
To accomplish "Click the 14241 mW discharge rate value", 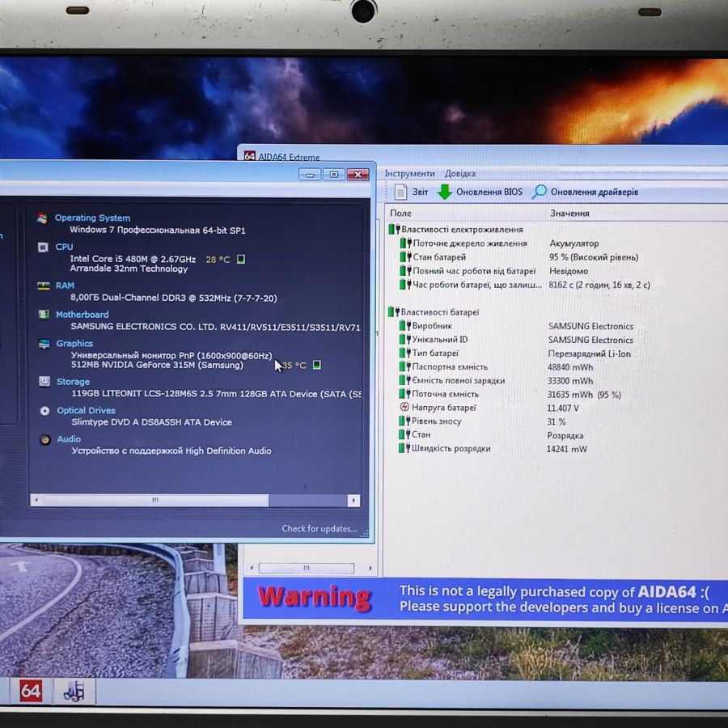I will click(x=566, y=449).
